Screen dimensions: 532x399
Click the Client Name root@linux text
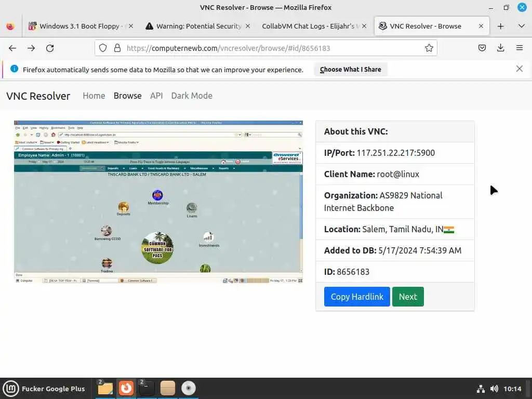click(x=371, y=174)
